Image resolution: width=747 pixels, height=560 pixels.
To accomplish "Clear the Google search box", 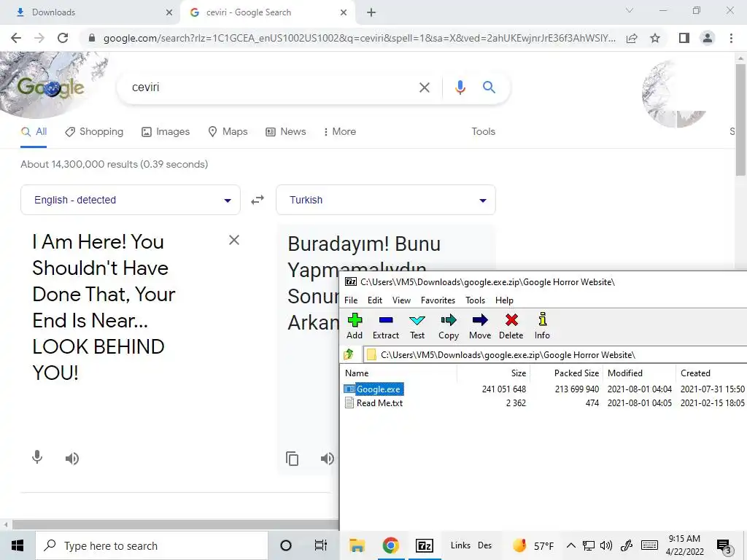I will (424, 87).
